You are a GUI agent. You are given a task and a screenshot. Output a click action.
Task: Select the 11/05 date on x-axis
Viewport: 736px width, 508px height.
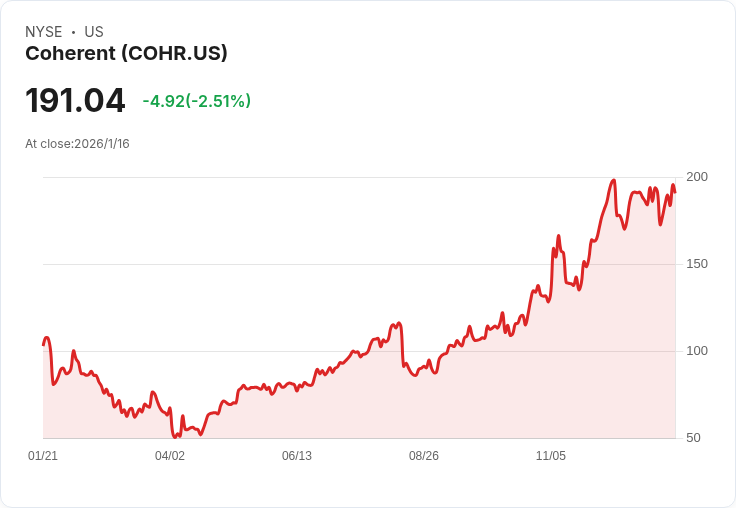click(551, 456)
